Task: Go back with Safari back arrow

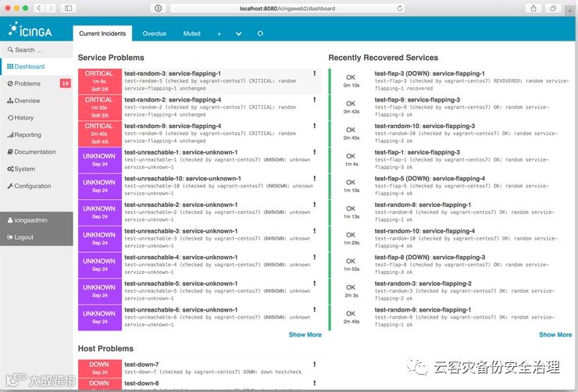Action: click(39, 8)
